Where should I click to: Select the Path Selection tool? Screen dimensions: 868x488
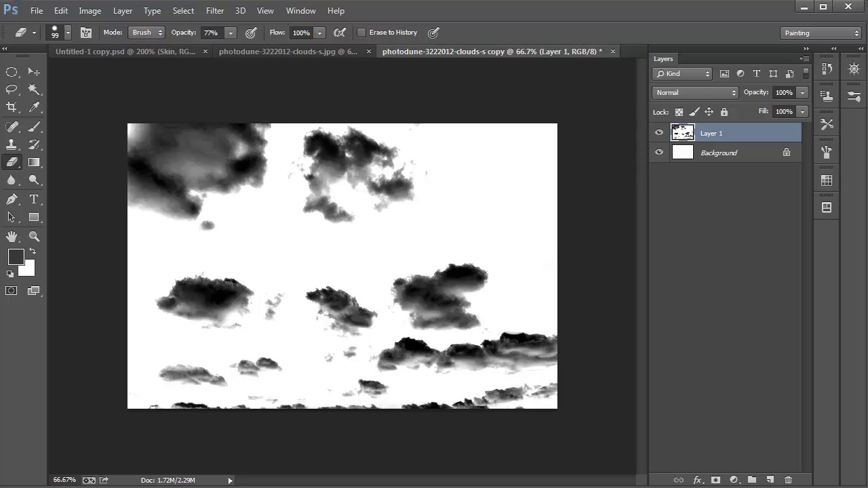pyautogui.click(x=12, y=217)
